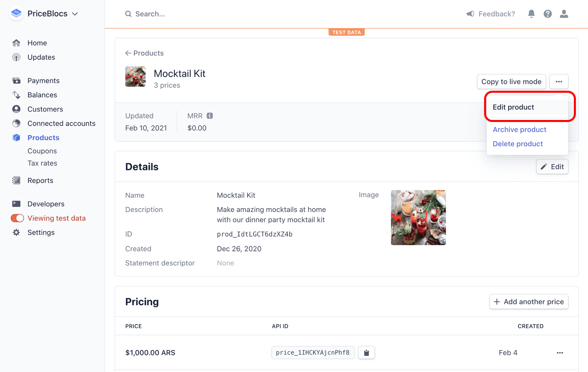The width and height of the screenshot is (588, 372).
Task: Open the PriceBlocs workspace chevron
Action: click(x=75, y=13)
